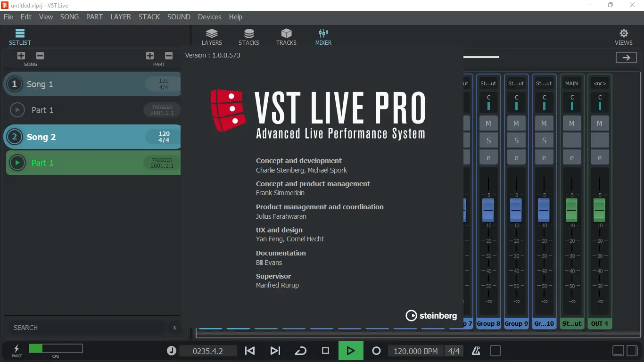The height and width of the screenshot is (362, 644).
Task: Open Gr...10 output routing selector
Action: (544, 83)
